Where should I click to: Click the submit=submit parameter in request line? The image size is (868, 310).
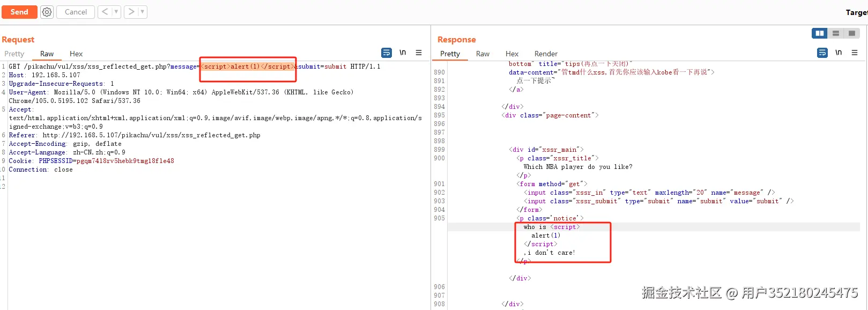point(322,67)
